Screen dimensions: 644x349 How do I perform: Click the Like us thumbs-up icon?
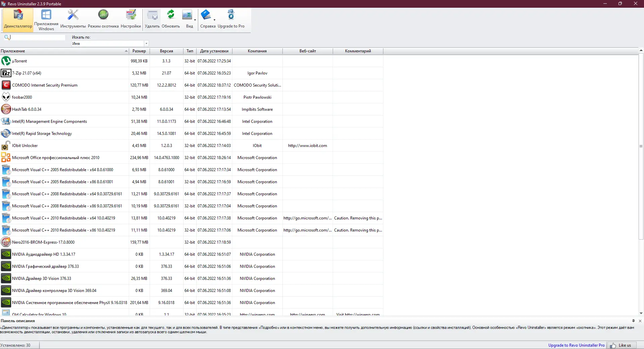tap(613, 345)
